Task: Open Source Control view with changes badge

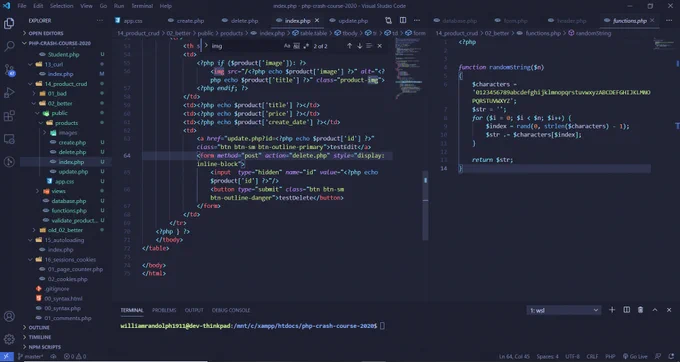Action: click(9, 69)
